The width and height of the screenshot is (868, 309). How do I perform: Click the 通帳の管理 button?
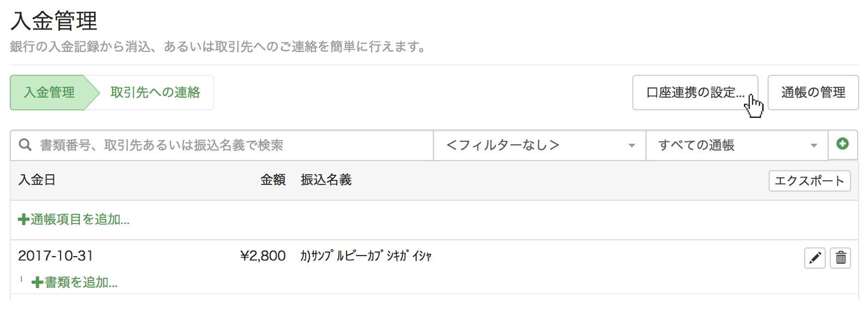[813, 92]
